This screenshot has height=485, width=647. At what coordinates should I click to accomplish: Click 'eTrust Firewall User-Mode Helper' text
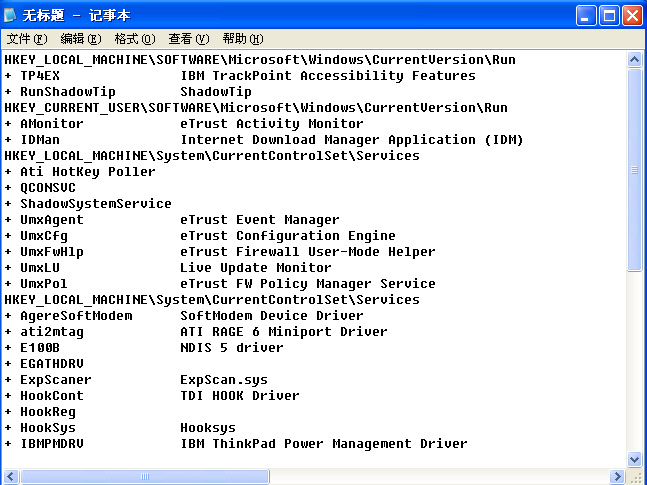[x=308, y=252]
